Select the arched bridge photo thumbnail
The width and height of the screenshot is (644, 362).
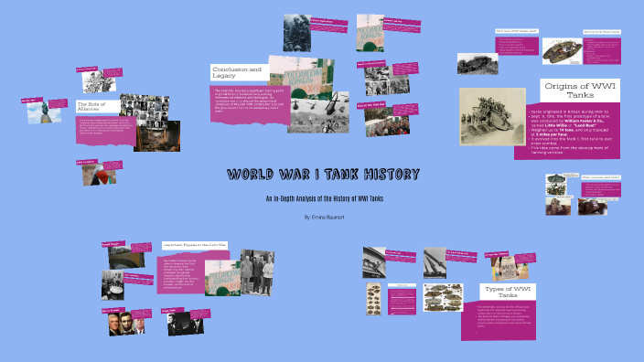(126, 259)
